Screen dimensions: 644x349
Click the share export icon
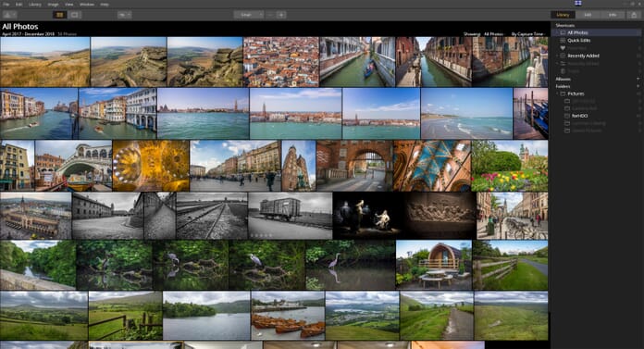(x=634, y=15)
